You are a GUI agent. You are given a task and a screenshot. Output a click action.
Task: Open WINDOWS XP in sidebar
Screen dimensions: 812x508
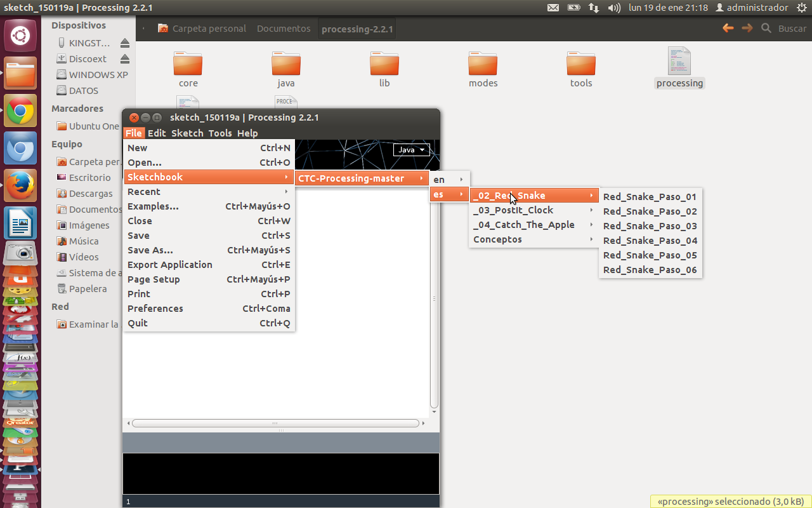click(93, 75)
